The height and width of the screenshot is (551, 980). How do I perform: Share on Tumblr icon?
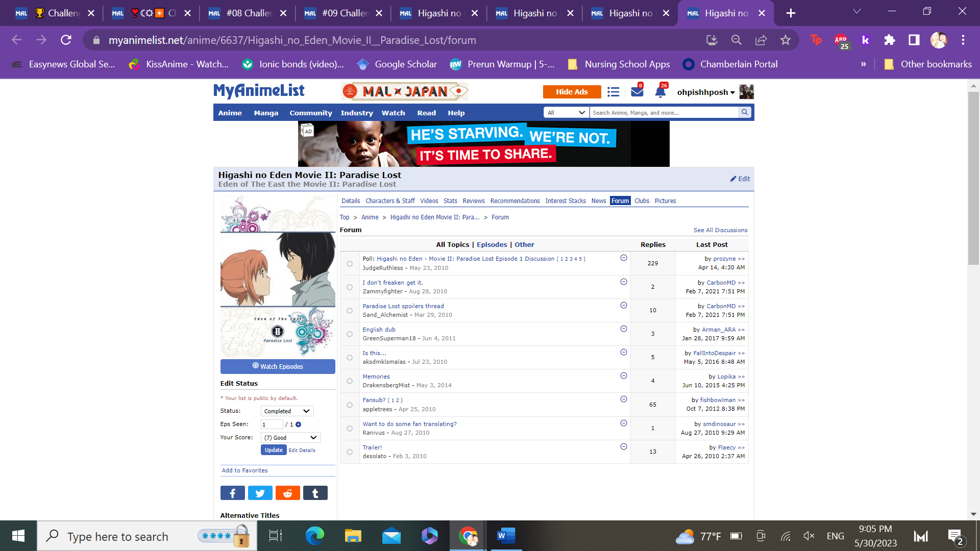[x=315, y=493]
